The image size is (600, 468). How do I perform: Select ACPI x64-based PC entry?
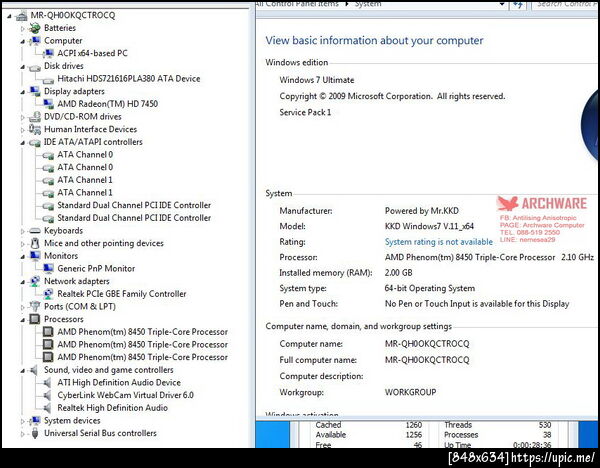coord(92,53)
